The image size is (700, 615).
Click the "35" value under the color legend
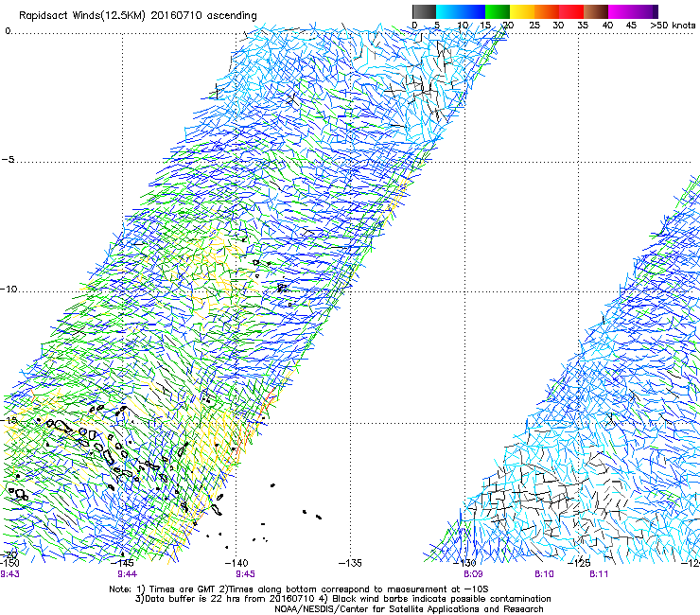[x=583, y=26]
